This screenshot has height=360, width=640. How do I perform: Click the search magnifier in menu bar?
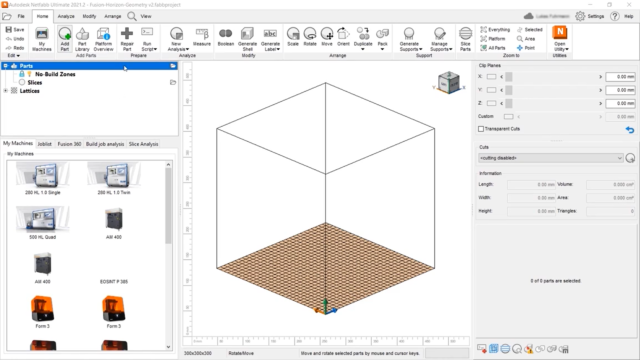[x=131, y=16]
